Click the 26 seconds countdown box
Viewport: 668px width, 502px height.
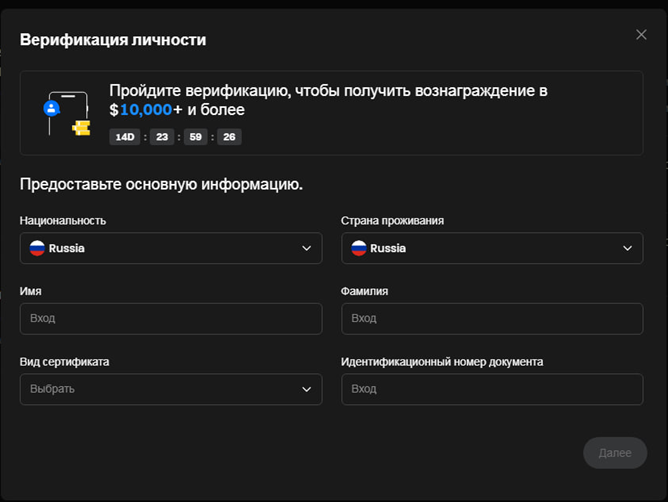[x=230, y=137]
